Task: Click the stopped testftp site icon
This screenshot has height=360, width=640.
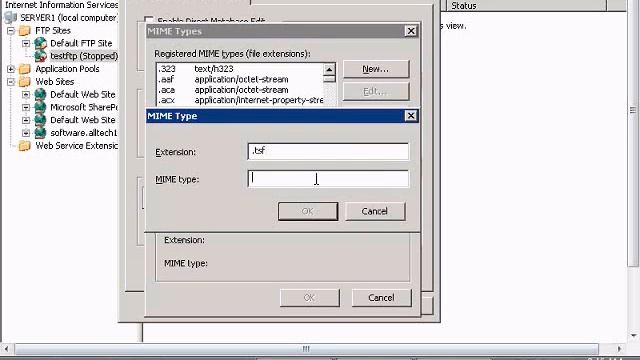Action: point(40,56)
